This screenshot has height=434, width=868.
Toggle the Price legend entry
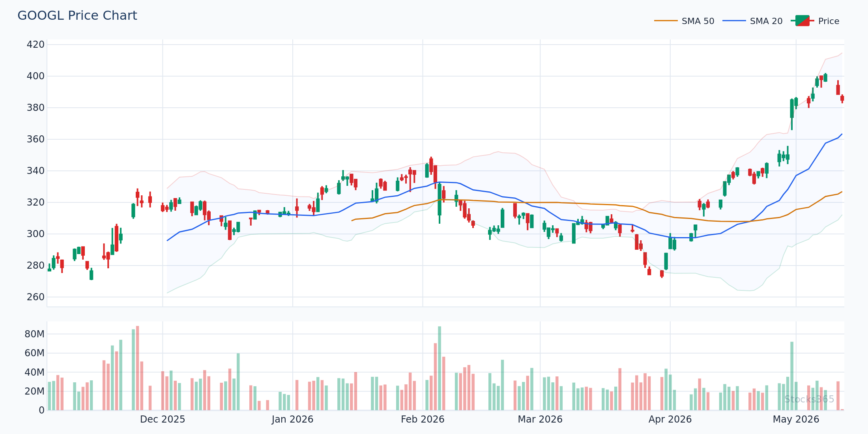(815, 21)
